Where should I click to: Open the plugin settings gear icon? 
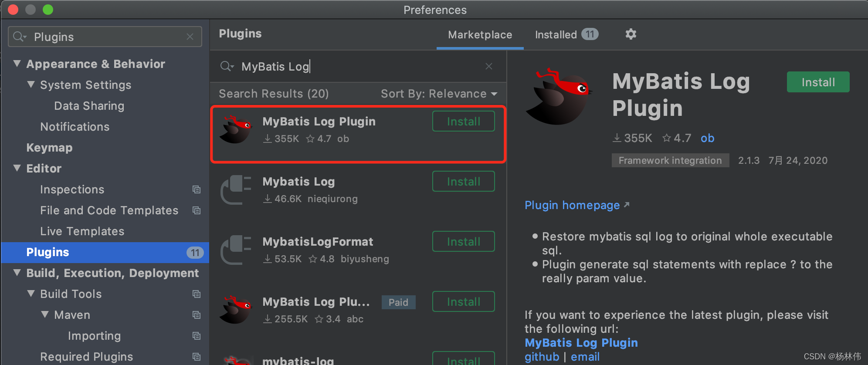631,34
